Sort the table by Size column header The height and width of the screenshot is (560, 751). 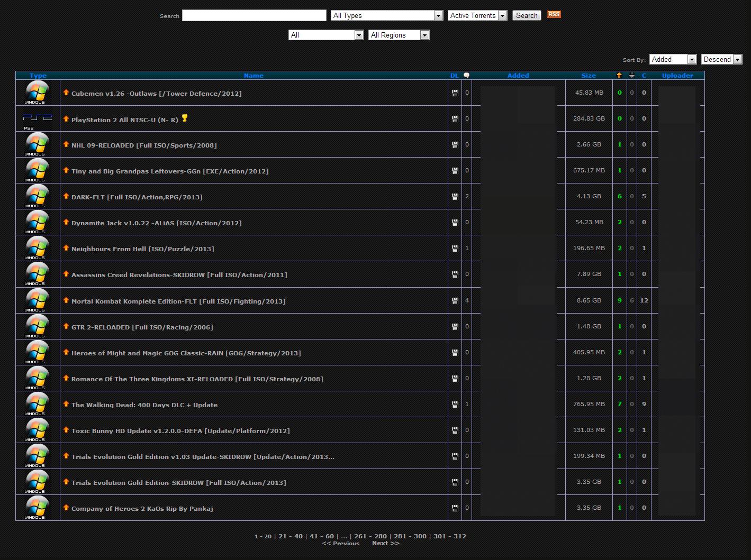[x=589, y=76]
